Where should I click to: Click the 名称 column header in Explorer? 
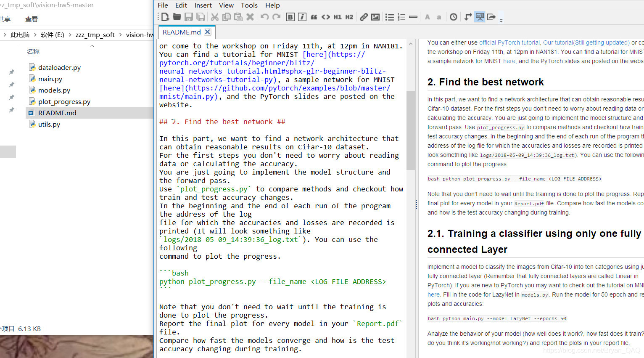[33, 51]
